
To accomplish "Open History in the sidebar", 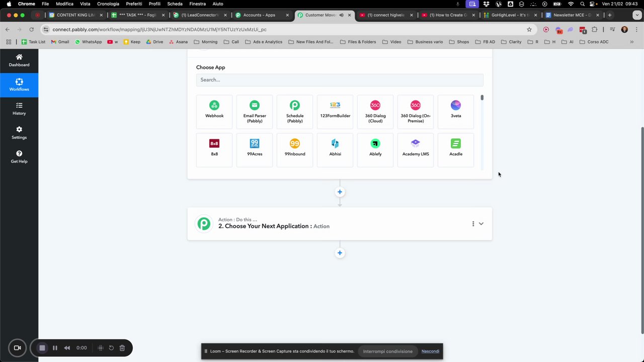I will tap(19, 109).
